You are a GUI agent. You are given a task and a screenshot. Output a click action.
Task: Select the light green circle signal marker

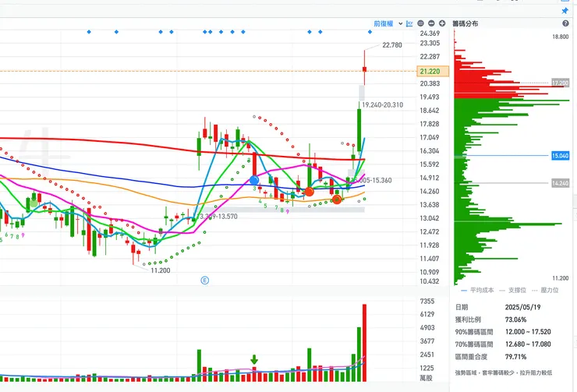pos(34,203)
